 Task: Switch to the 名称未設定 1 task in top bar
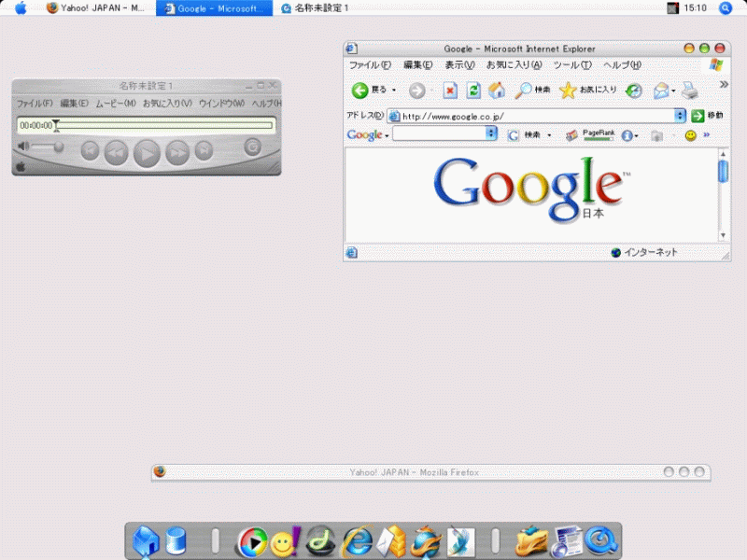click(315, 8)
